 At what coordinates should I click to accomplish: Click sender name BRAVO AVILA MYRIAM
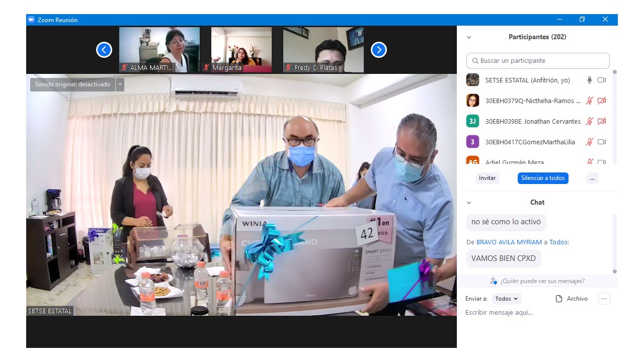[509, 242]
